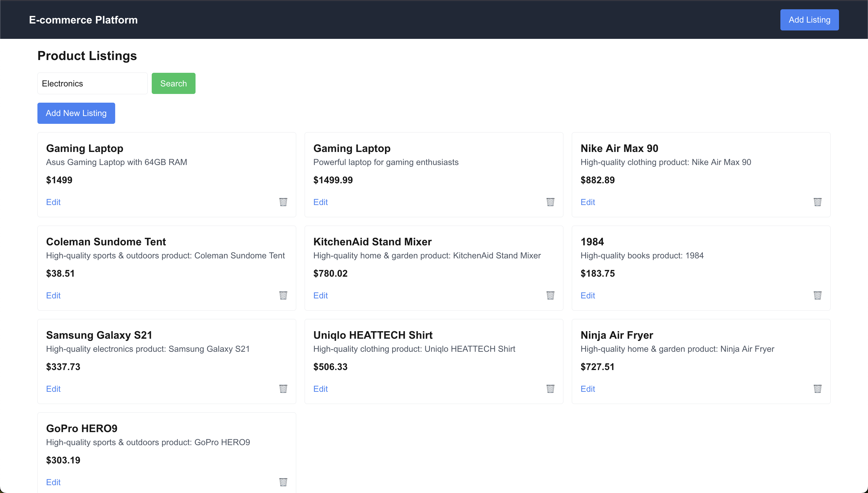
Task: Delete the Ninja Air Fryer listing
Action: (x=818, y=389)
